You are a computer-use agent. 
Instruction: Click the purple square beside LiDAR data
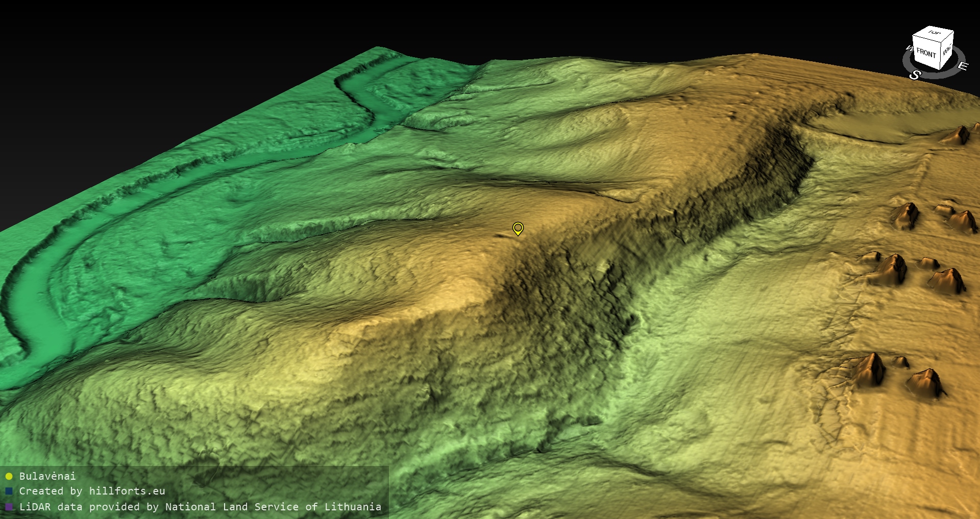[9, 507]
